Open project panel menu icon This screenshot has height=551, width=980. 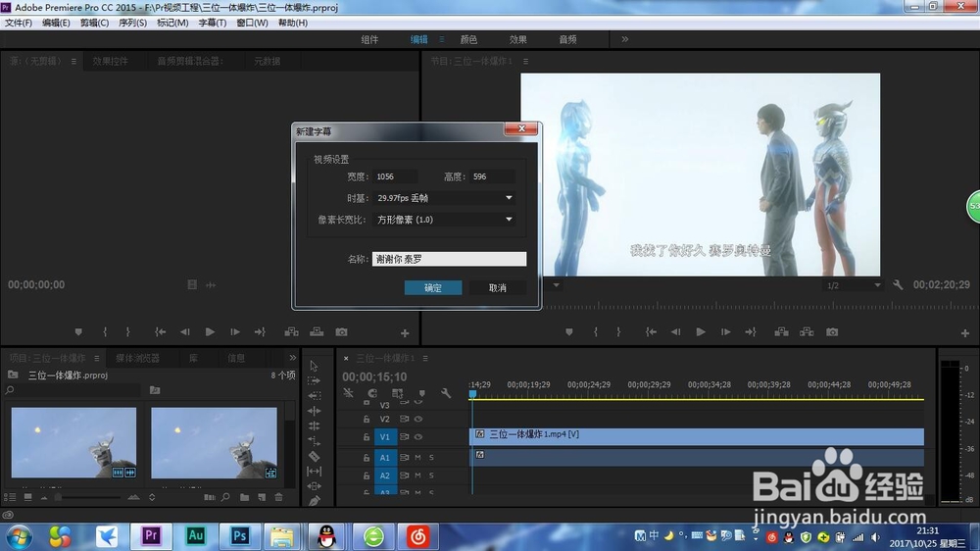[96, 359]
